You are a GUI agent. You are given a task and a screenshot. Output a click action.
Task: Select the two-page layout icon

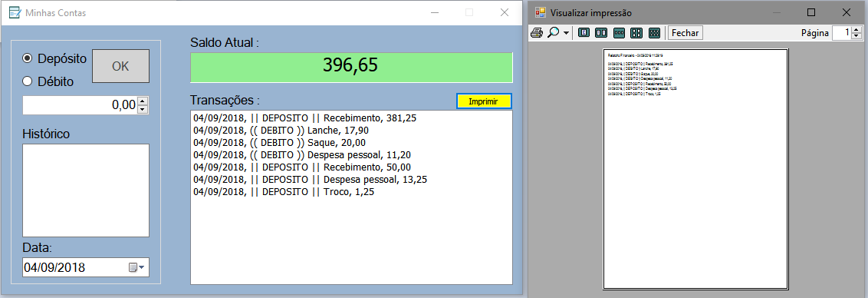click(601, 33)
